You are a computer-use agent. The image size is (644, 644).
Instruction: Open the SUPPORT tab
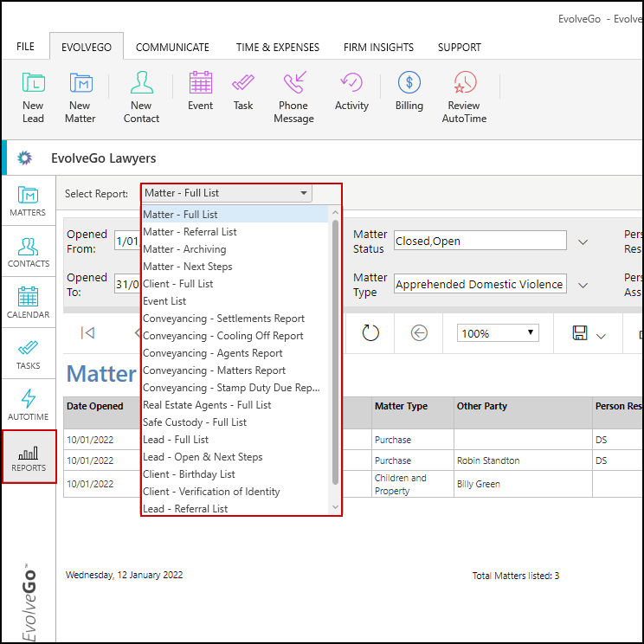459,48
